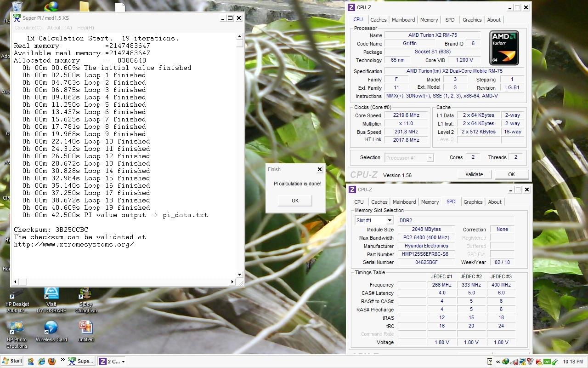Viewport: 588px width, 368px height.
Task: Click Super PI horizontal scrollbar right arrow
Action: tap(232, 282)
